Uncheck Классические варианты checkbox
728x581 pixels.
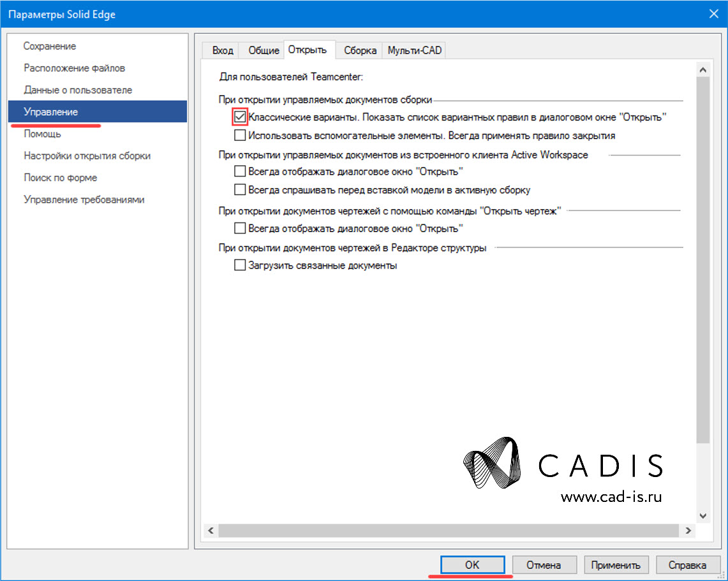click(239, 117)
